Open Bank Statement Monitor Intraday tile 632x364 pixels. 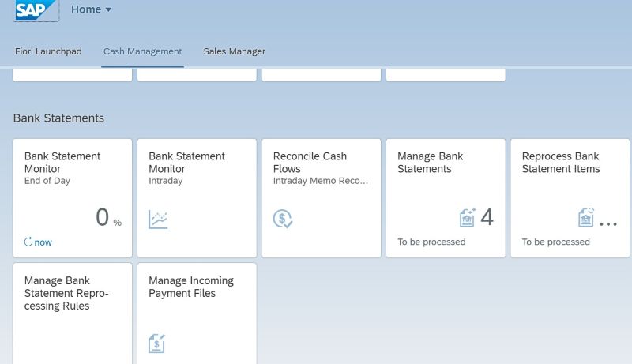click(x=197, y=198)
